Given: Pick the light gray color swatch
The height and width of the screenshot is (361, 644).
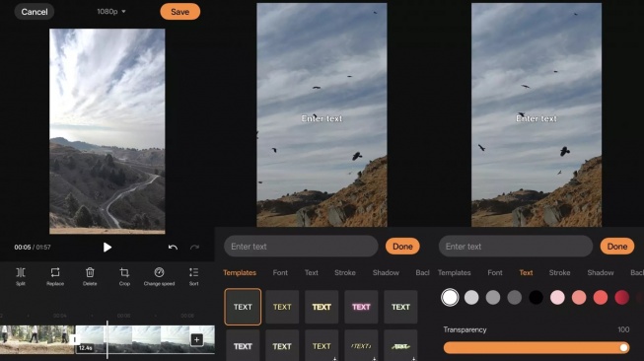Looking at the screenshot, I should pyautogui.click(x=471, y=297).
